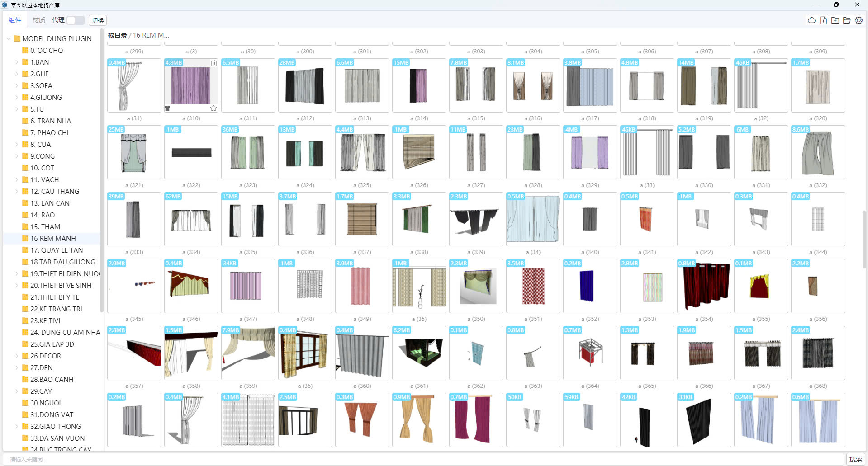
Task: Delete the purple curtain using trash icon
Action: point(213,63)
